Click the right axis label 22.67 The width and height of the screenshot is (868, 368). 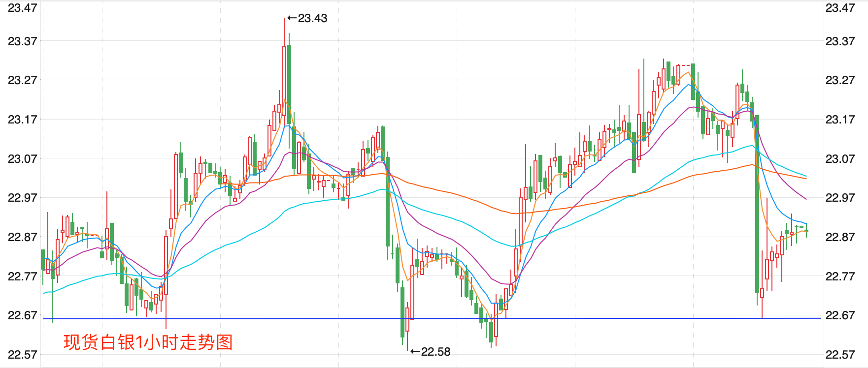coord(840,315)
